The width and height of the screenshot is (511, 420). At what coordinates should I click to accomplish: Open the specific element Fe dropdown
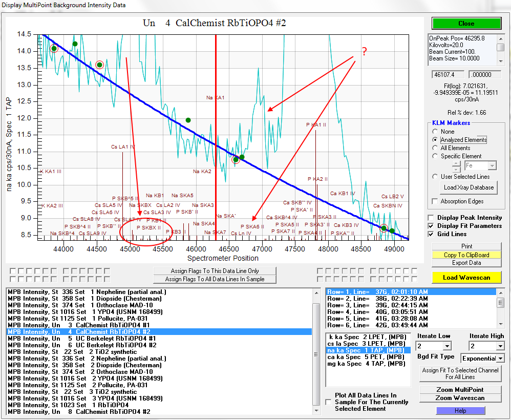tap(492, 166)
